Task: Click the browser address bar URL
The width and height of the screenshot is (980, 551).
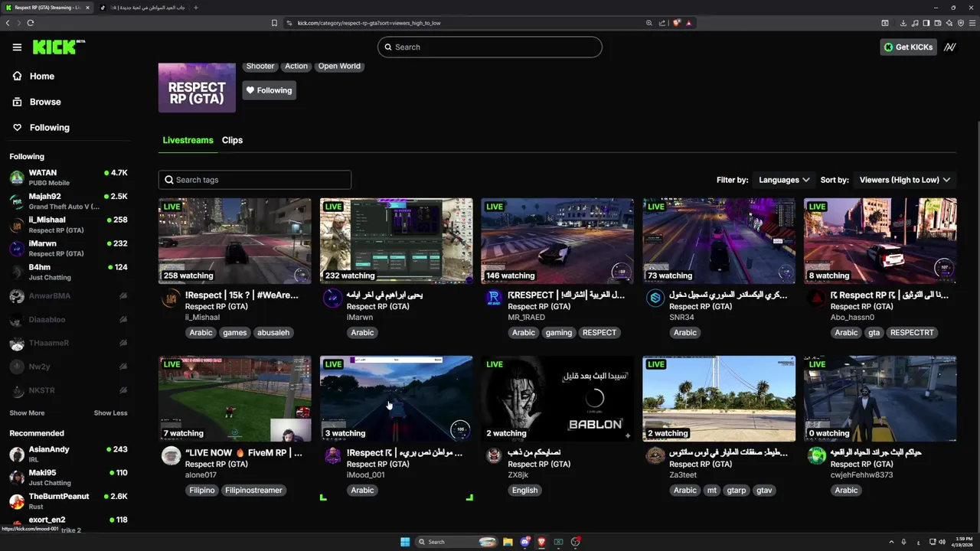Action: point(369,23)
